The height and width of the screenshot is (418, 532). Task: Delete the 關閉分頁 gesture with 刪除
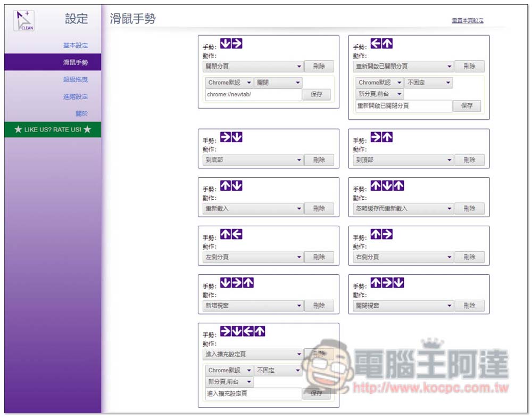(319, 67)
